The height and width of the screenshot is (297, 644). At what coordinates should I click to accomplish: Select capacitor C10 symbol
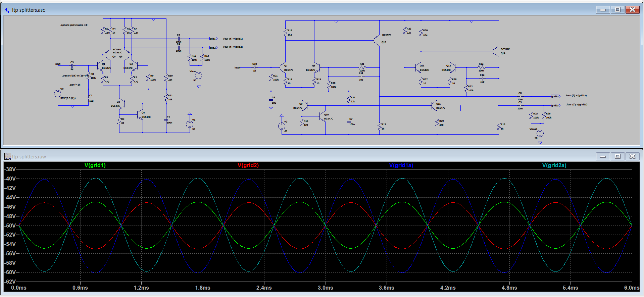tap(255, 67)
